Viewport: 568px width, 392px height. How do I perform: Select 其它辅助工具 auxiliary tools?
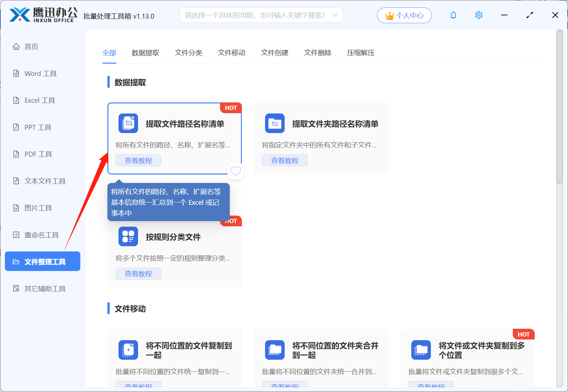pos(44,288)
